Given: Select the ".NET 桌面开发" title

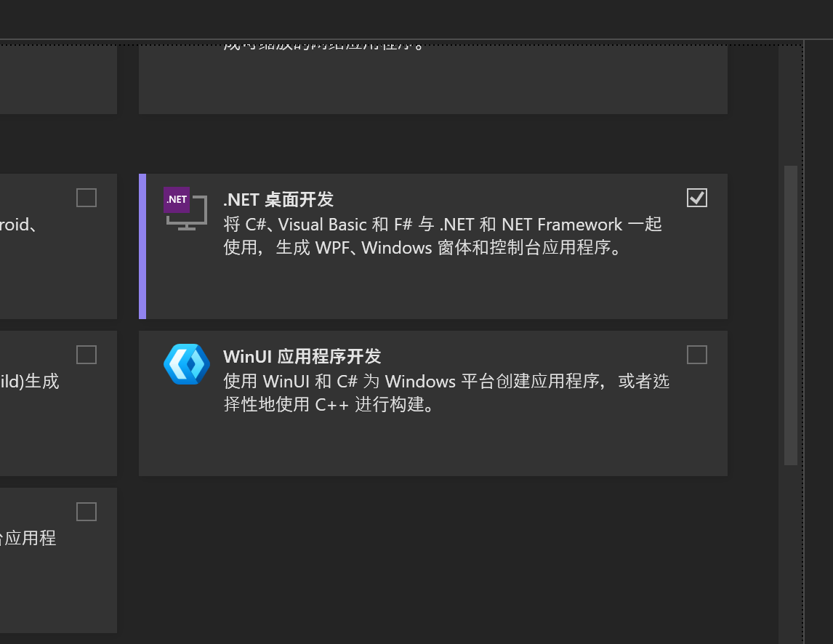Looking at the screenshot, I should pyautogui.click(x=278, y=200).
